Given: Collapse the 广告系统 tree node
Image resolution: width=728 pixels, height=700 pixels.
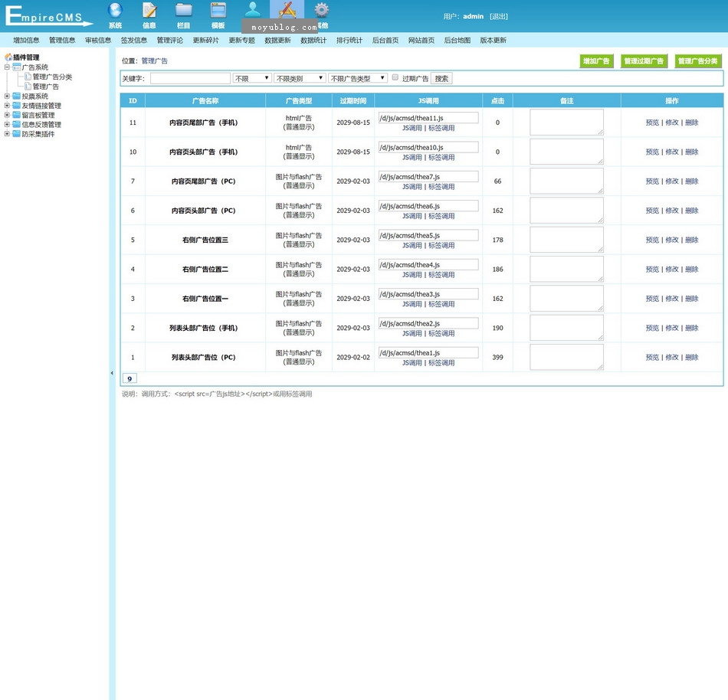Looking at the screenshot, I should click(7, 67).
